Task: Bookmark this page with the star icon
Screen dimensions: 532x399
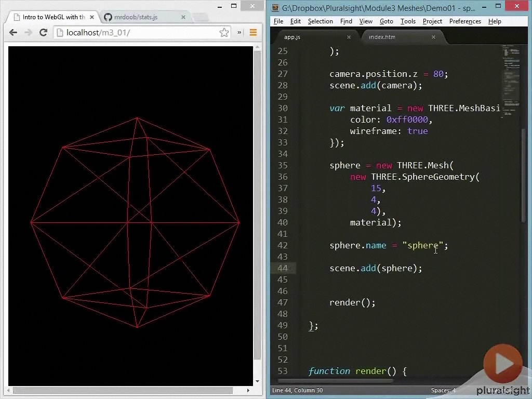Action: click(224, 33)
